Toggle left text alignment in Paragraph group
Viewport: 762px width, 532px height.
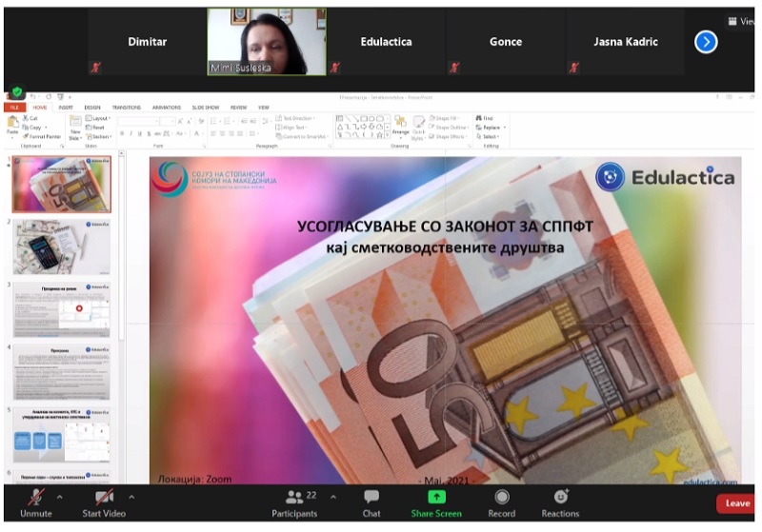point(213,133)
